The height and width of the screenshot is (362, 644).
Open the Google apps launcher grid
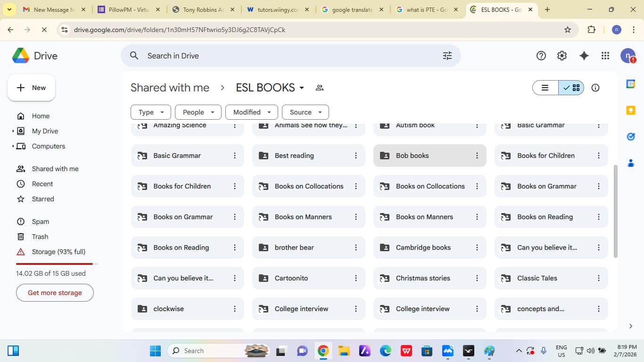[605, 55]
